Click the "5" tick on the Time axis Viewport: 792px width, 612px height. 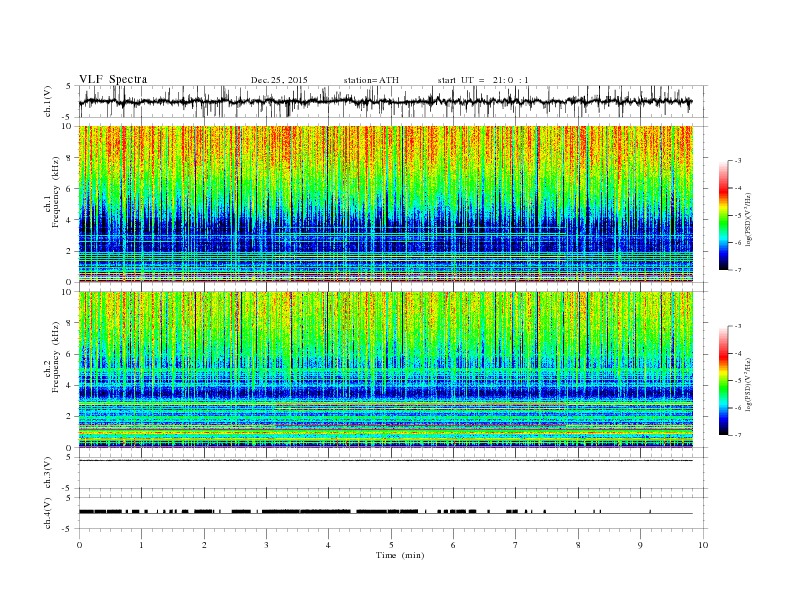(x=391, y=545)
